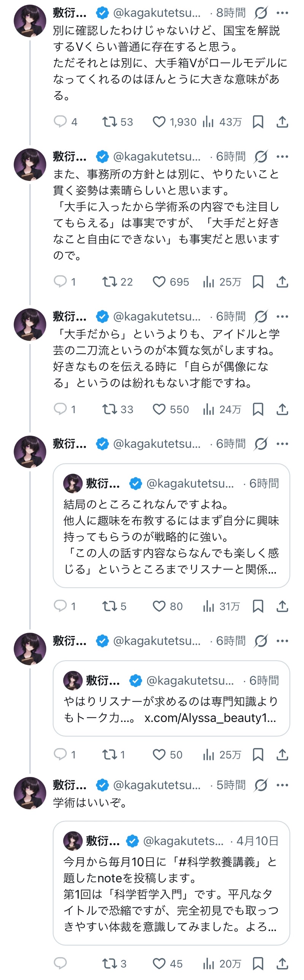Viewport: 304px width, 980px height.
Task: Open the quoted tweet about 結局のところ
Action: point(171,525)
